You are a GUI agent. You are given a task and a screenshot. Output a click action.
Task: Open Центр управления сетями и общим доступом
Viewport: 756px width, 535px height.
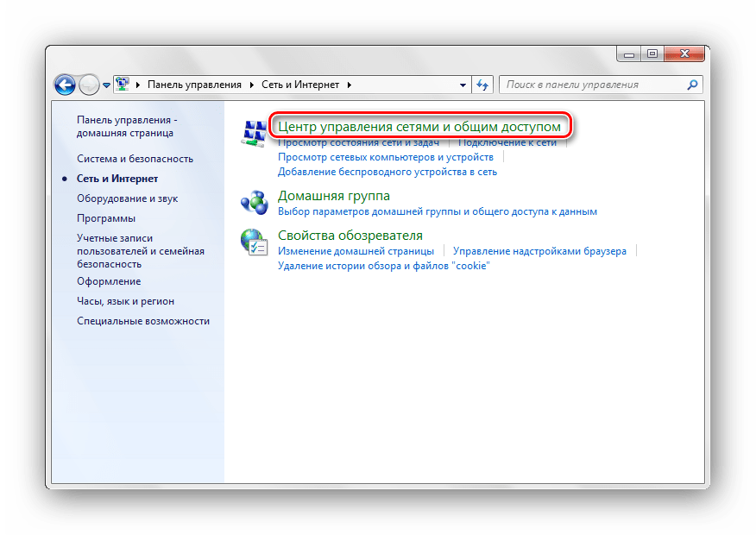click(x=419, y=127)
